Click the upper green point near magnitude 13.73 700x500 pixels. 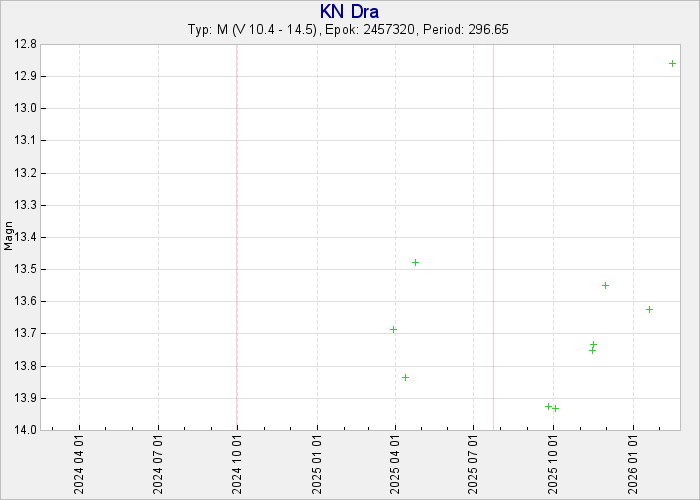tap(593, 344)
